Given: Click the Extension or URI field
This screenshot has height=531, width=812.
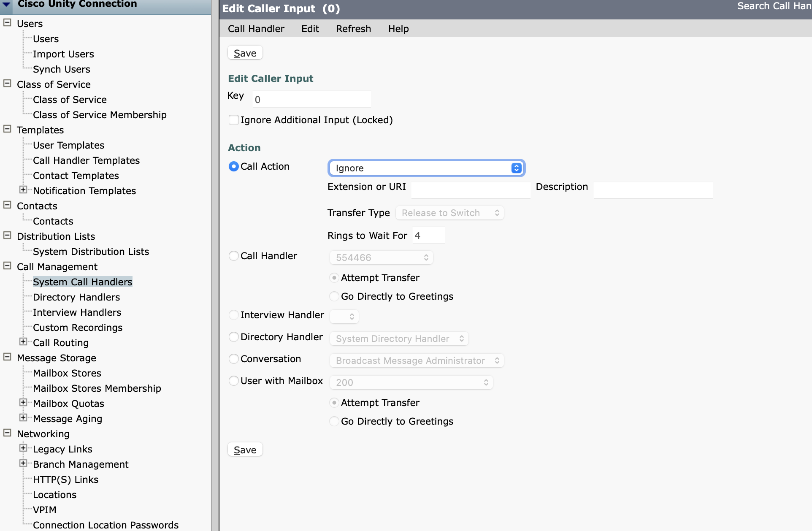Looking at the screenshot, I should [471, 190].
